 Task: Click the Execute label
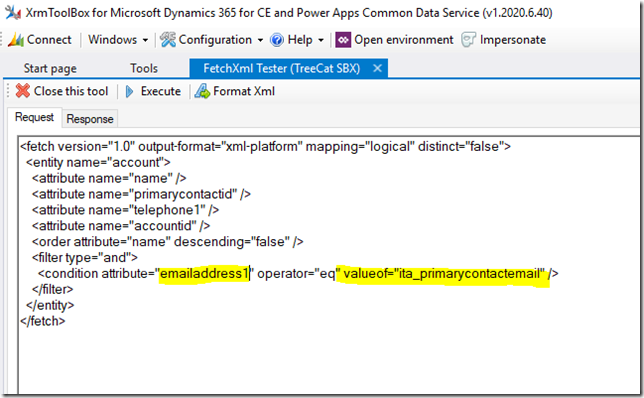pos(161,91)
